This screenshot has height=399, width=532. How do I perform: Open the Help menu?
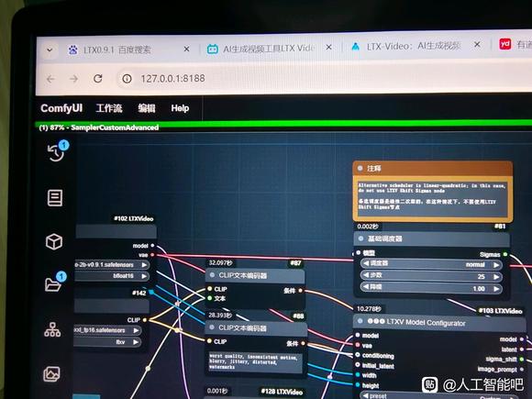[x=180, y=108]
